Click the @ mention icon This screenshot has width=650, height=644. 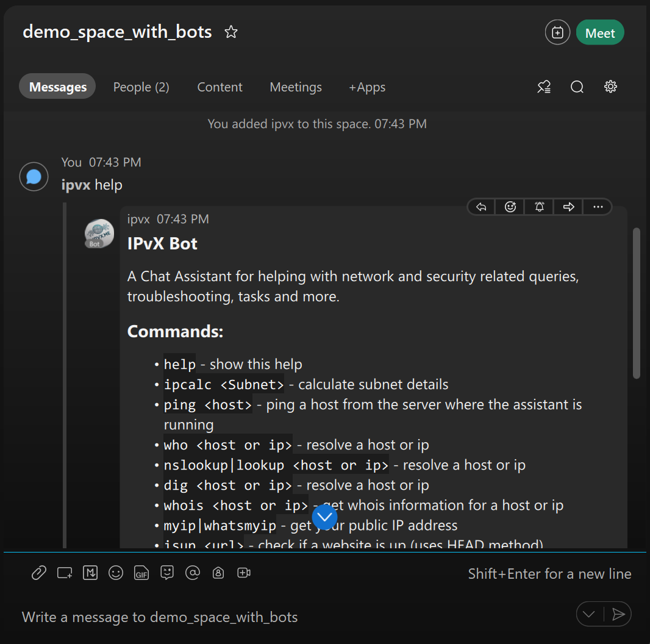[193, 573]
